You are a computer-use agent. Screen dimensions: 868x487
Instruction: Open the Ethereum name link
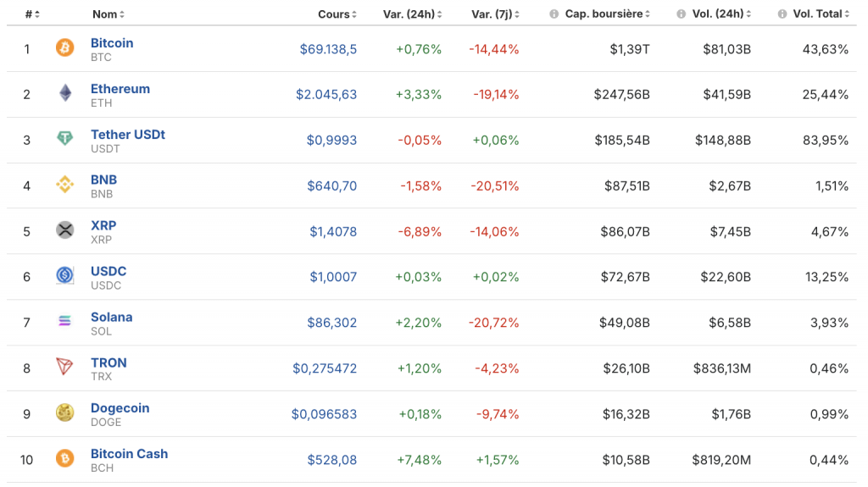tap(120, 89)
